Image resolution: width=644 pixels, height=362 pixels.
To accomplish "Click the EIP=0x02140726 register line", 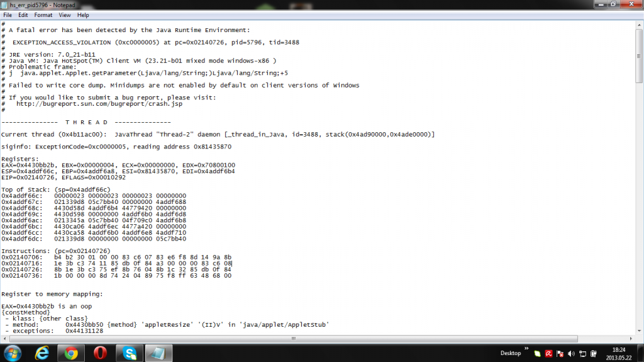I will tap(64, 178).
